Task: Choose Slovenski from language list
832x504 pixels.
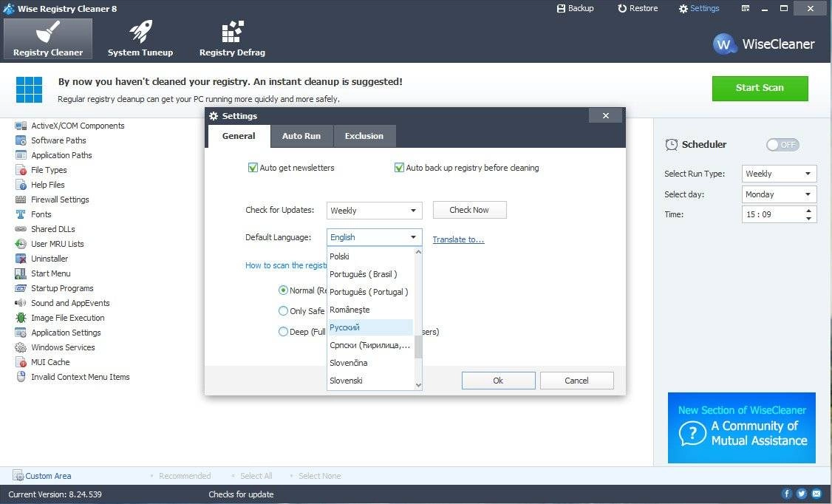Action: pyautogui.click(x=370, y=381)
